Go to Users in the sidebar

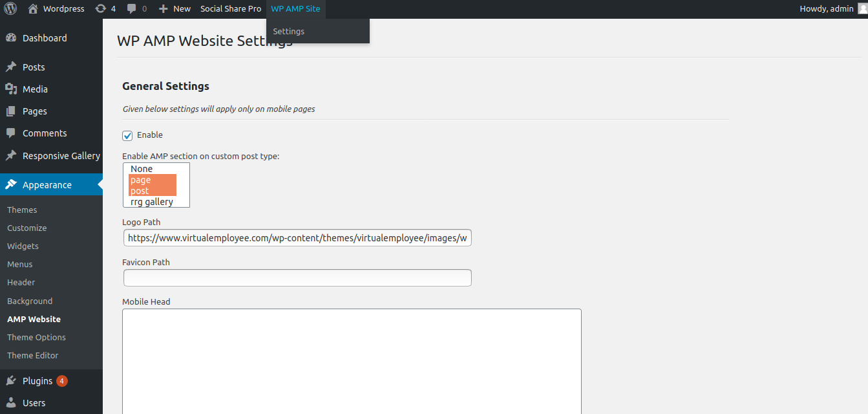click(x=34, y=403)
